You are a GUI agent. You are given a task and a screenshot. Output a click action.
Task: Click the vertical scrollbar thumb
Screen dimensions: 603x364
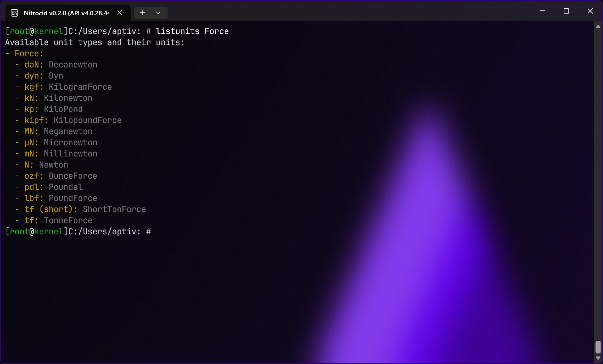point(598,347)
